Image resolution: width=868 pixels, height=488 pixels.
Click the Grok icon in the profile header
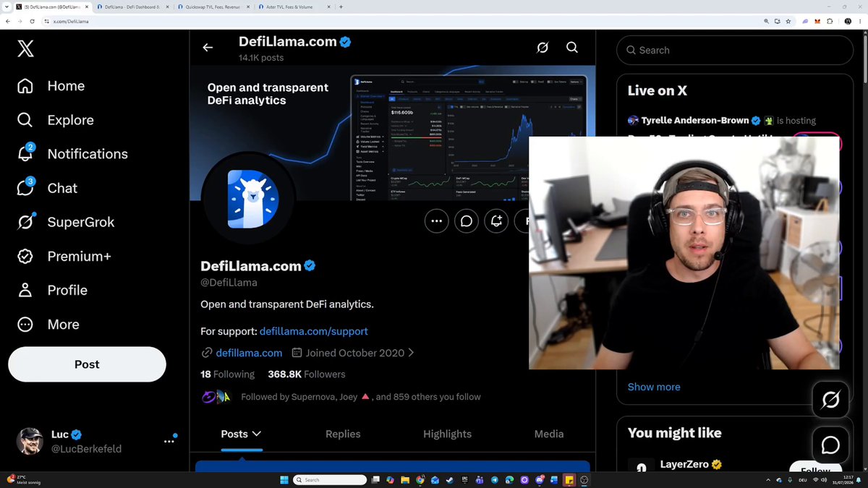click(542, 48)
